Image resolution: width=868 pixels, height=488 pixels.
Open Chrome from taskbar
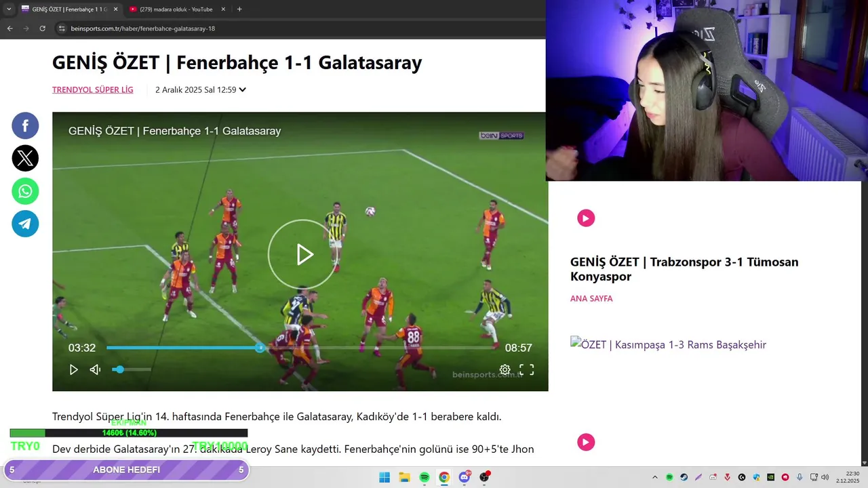coord(444,477)
